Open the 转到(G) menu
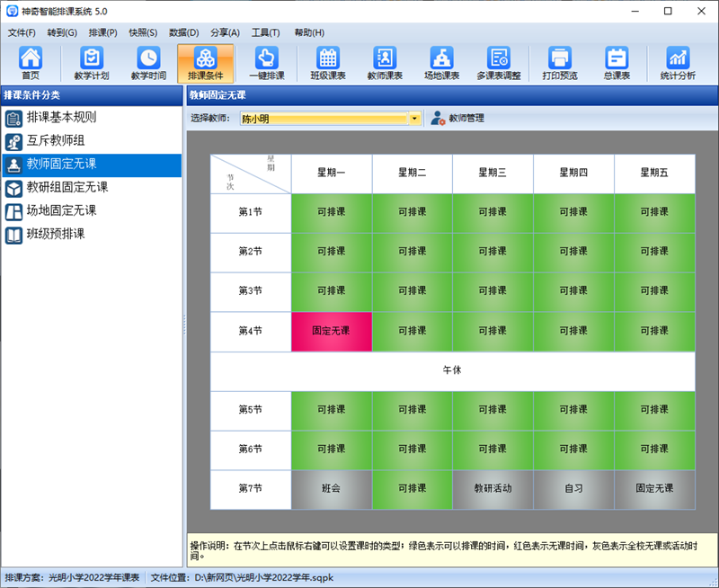Viewport: 719px width, 588px height. point(62,32)
